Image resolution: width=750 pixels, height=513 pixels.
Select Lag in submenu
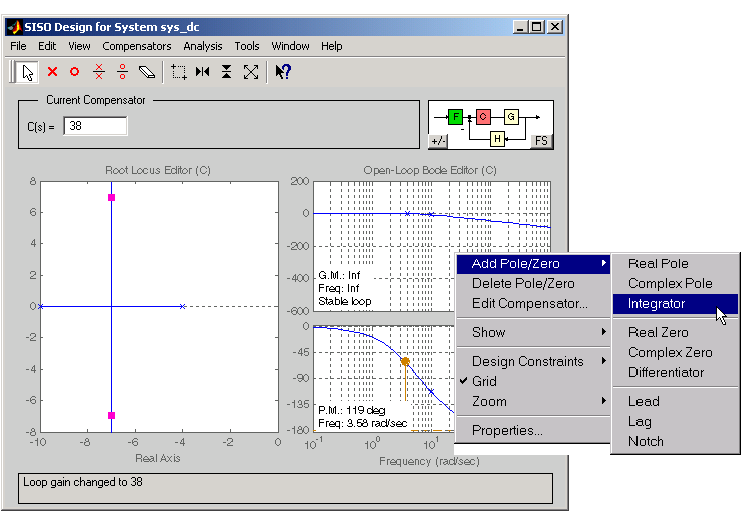point(675,422)
